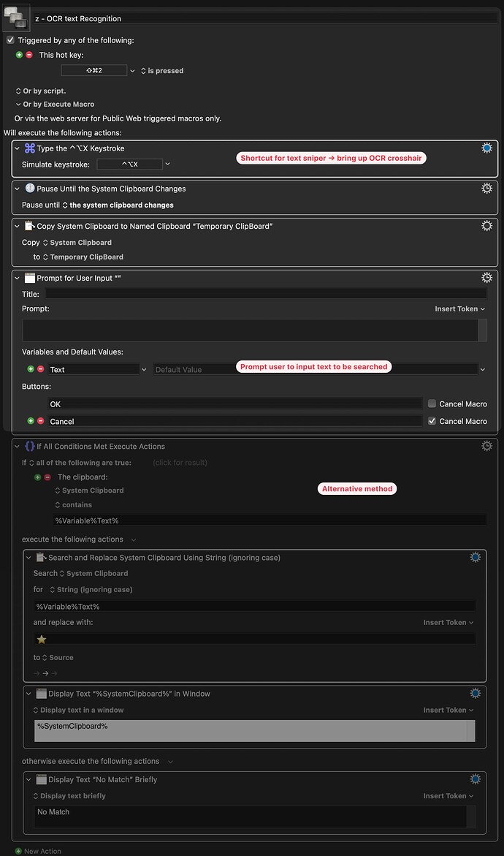Screen dimensions: 504x856
Task: Collapse the 'If All Conditions Met Execute Actions' action
Action: click(17, 447)
